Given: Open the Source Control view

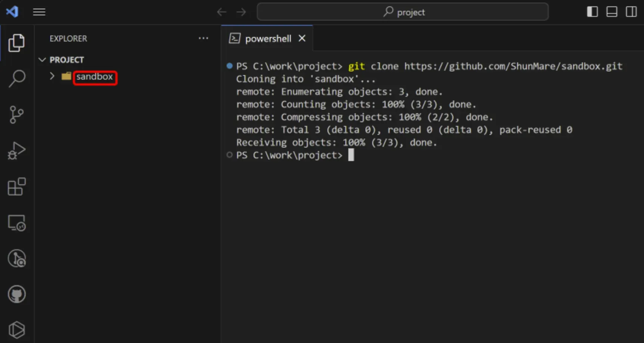Looking at the screenshot, I should click(x=16, y=114).
